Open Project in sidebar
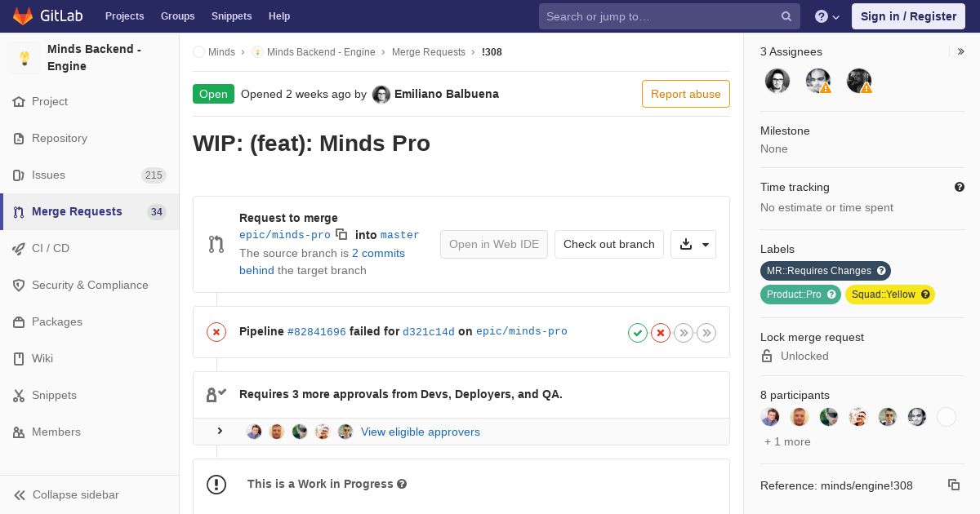The height and width of the screenshot is (514, 980). pyautogui.click(x=90, y=101)
